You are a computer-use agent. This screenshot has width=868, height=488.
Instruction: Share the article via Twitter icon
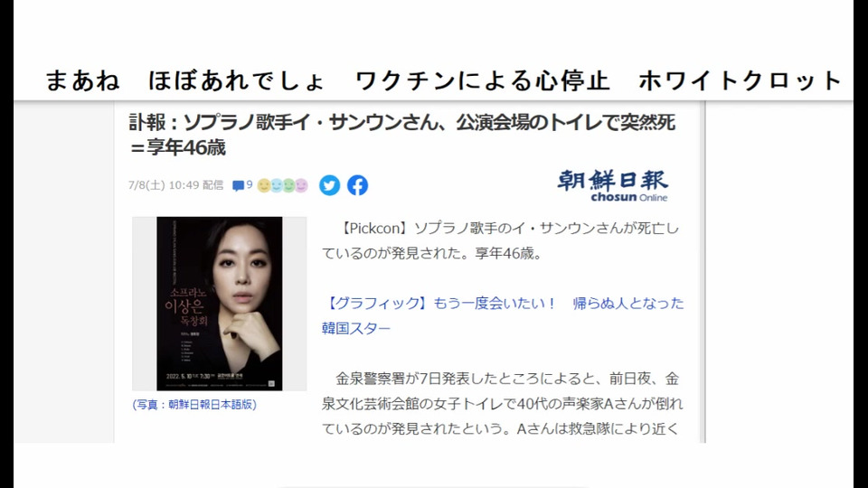(x=329, y=185)
